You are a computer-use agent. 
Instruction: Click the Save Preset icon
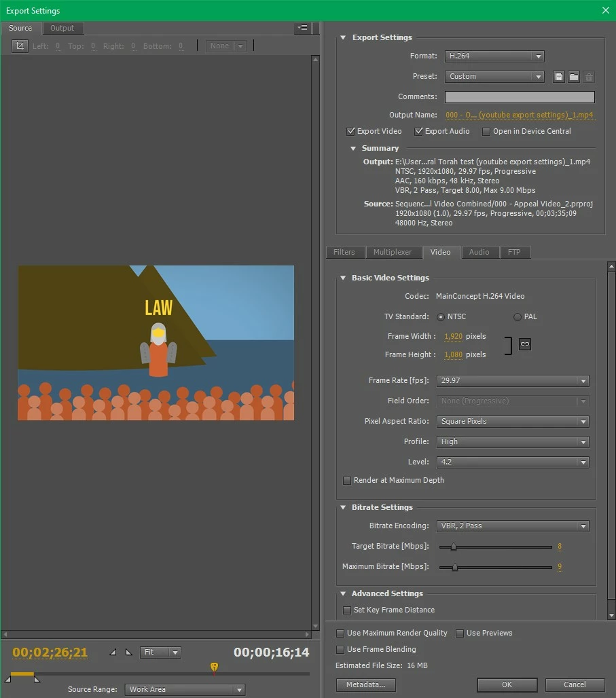pos(558,77)
